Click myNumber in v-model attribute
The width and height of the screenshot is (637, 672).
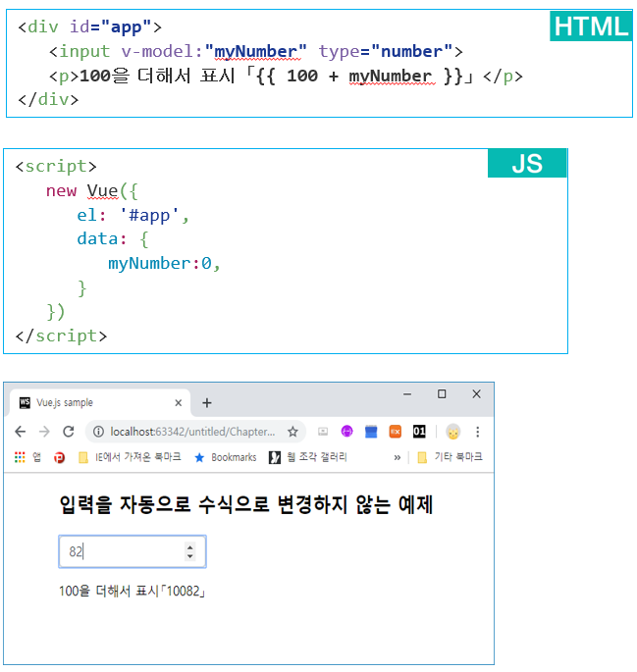[255, 52]
